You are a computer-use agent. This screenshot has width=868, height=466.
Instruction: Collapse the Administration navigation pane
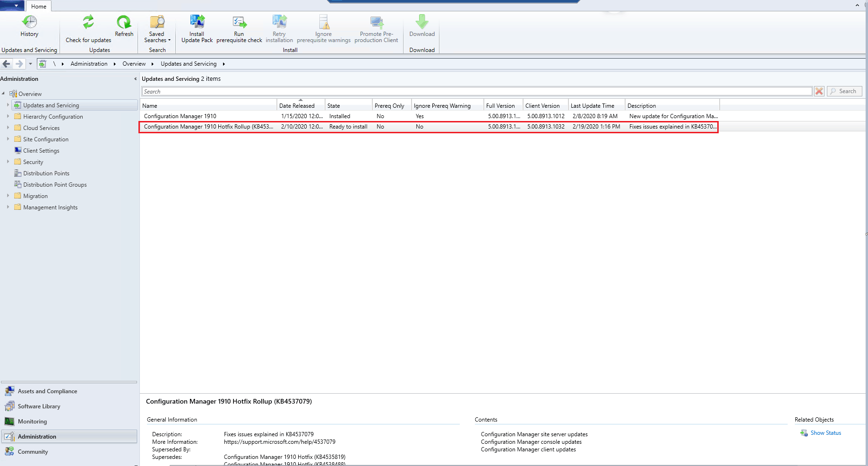coord(135,79)
